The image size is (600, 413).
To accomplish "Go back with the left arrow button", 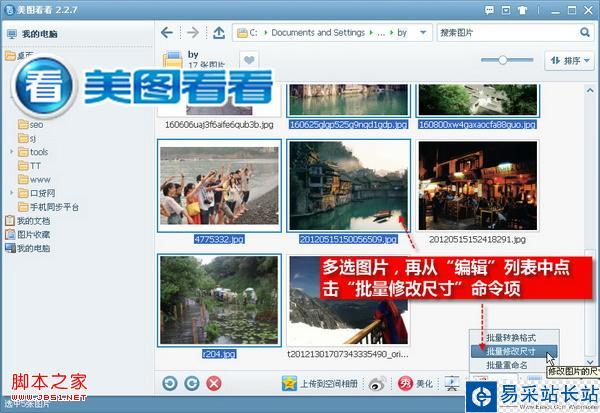I will 167,33.
